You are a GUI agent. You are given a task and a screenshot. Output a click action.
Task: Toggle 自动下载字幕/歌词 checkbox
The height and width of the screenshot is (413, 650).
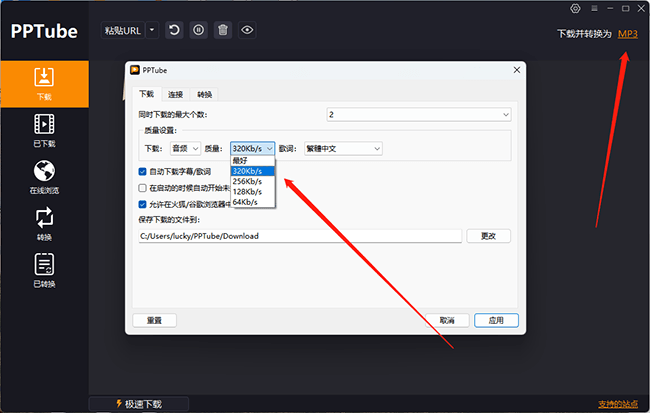coord(142,172)
